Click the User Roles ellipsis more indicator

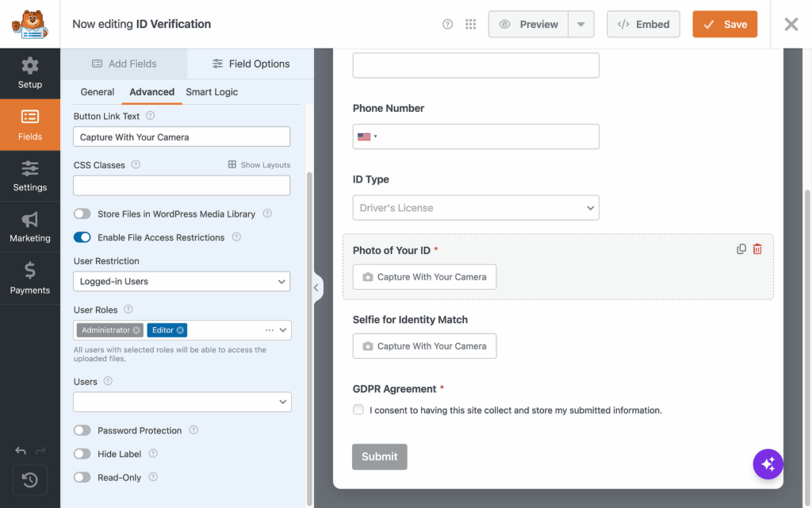pos(270,330)
